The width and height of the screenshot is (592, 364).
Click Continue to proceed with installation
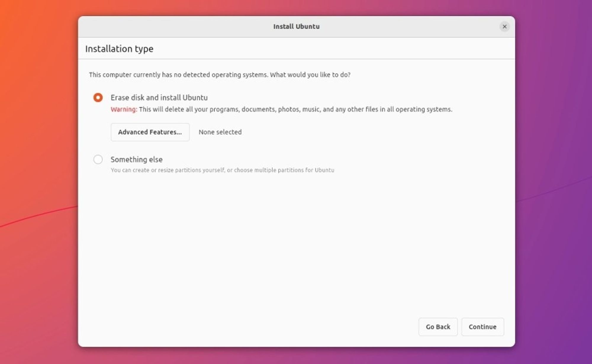pos(482,327)
